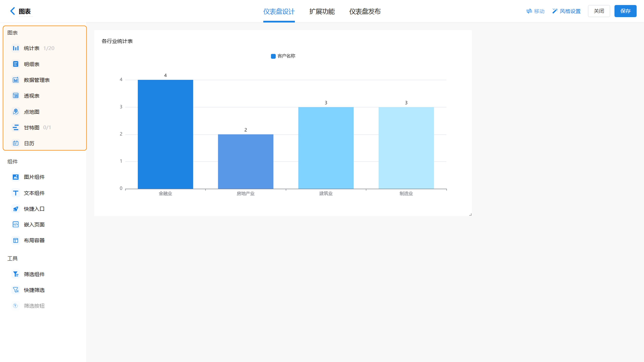This screenshot has height=362, width=644.
Task: Click the 数据管理表 label text
Action: [x=37, y=80]
